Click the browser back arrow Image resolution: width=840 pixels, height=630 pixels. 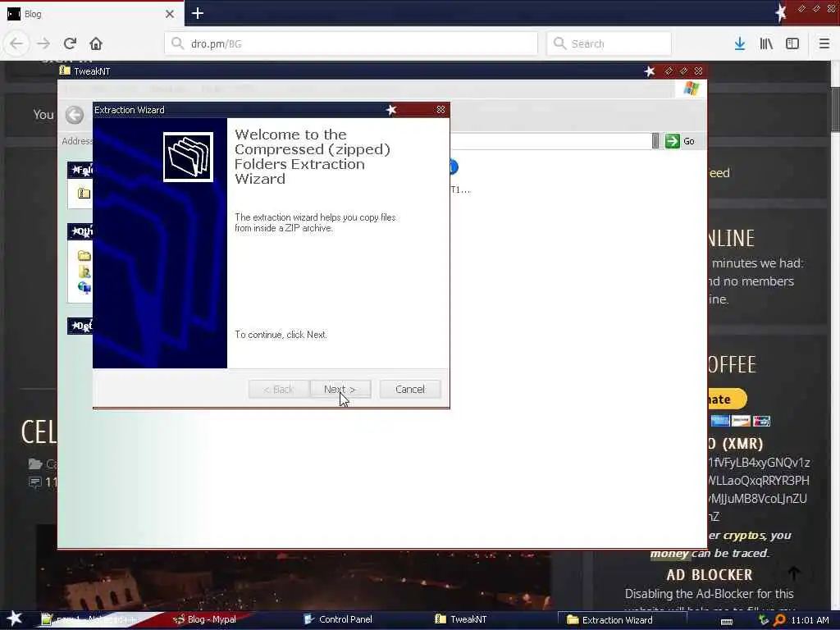pos(16,43)
